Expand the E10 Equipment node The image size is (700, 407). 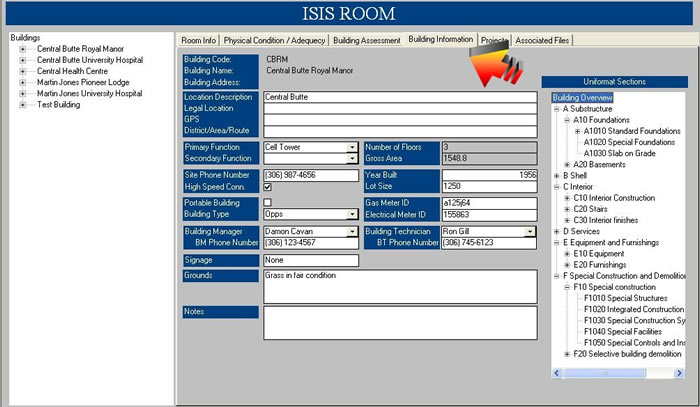(567, 254)
